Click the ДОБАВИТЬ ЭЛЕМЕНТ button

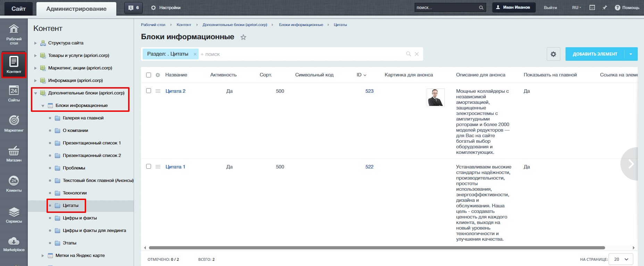(595, 54)
